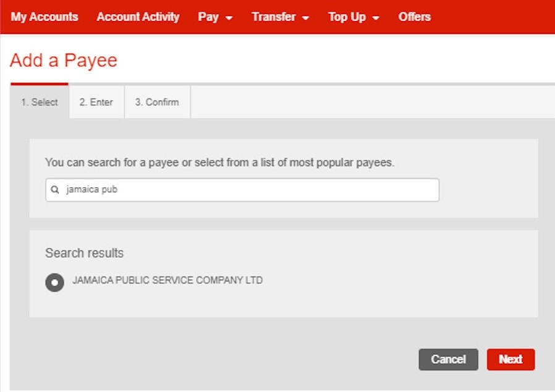
Task: Go to Account Activity
Action: (x=138, y=17)
